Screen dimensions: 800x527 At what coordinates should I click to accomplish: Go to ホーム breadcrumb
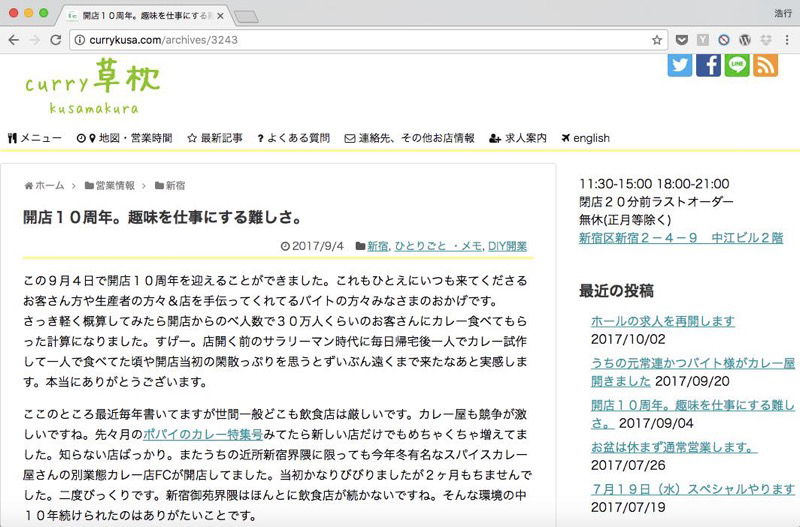pos(44,185)
